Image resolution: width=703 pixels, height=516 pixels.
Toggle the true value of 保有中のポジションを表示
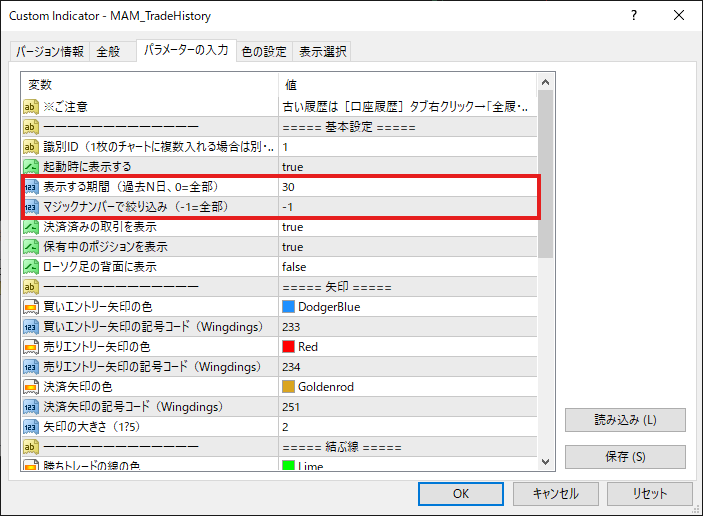click(x=292, y=247)
